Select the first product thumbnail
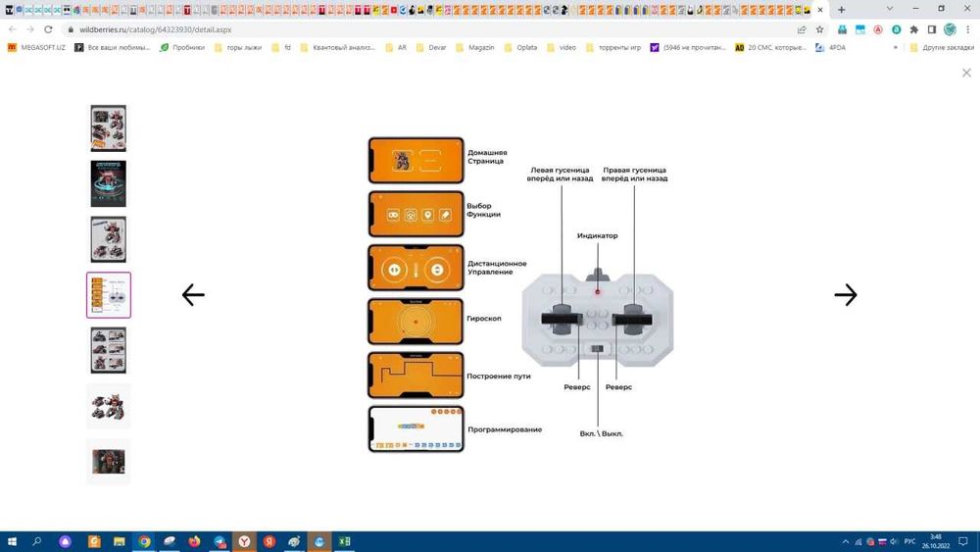The height and width of the screenshot is (552, 980). coord(108,128)
